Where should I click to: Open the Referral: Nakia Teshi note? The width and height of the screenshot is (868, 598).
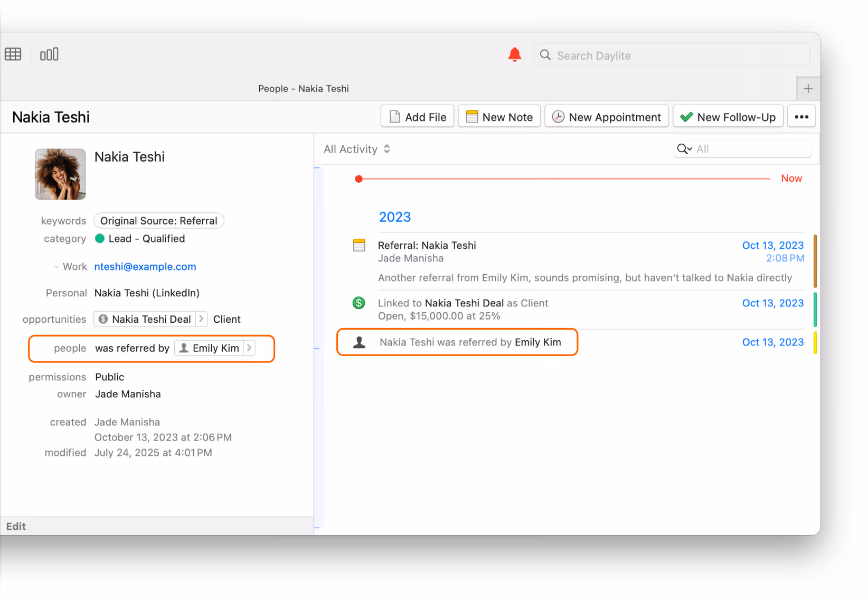click(427, 245)
